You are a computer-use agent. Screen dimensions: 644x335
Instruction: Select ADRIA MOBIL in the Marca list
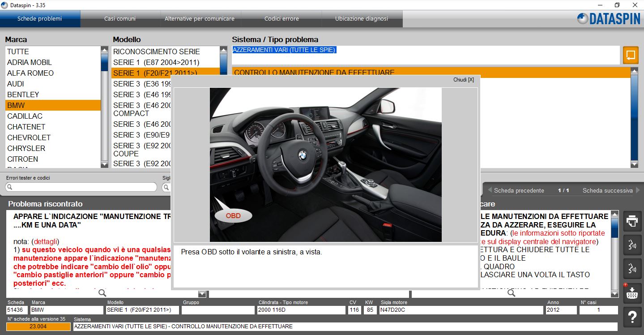click(x=53, y=62)
